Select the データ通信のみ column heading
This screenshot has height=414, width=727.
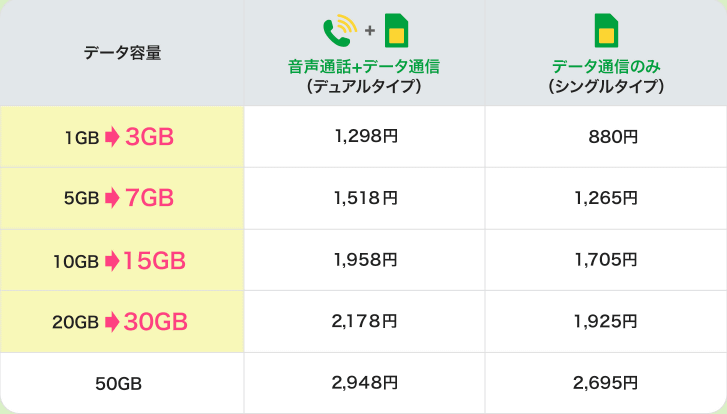pos(606,67)
